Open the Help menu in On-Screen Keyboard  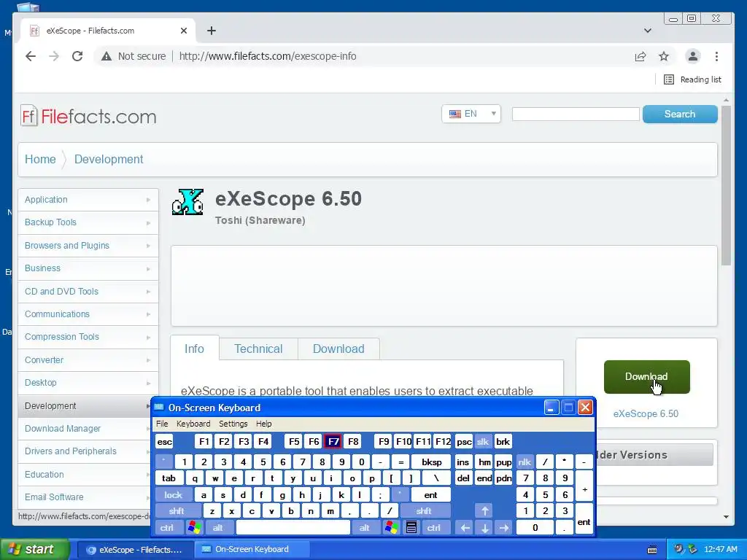pyautogui.click(x=263, y=424)
